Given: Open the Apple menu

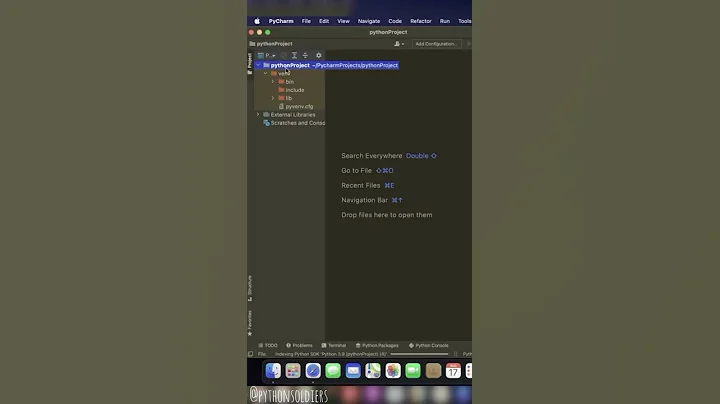Looking at the screenshot, I should click(257, 21).
